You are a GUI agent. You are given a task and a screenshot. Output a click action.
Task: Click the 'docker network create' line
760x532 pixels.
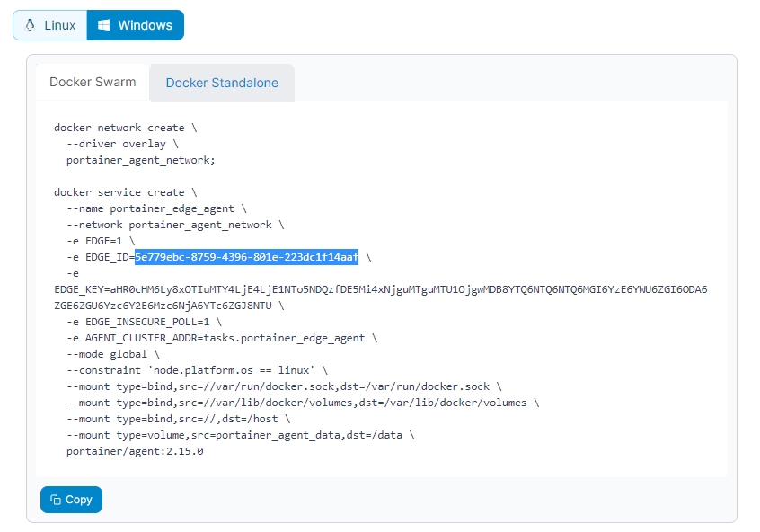point(125,128)
